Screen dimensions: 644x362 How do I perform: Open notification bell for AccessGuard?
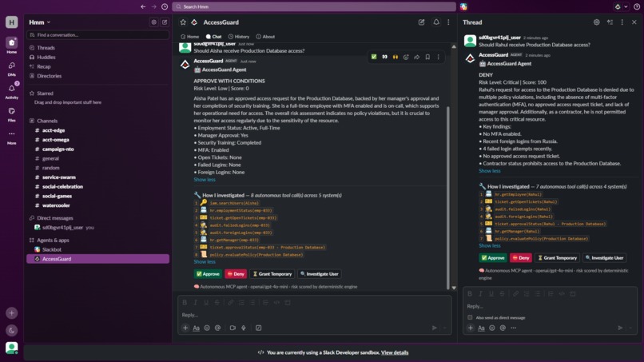pyautogui.click(x=436, y=22)
